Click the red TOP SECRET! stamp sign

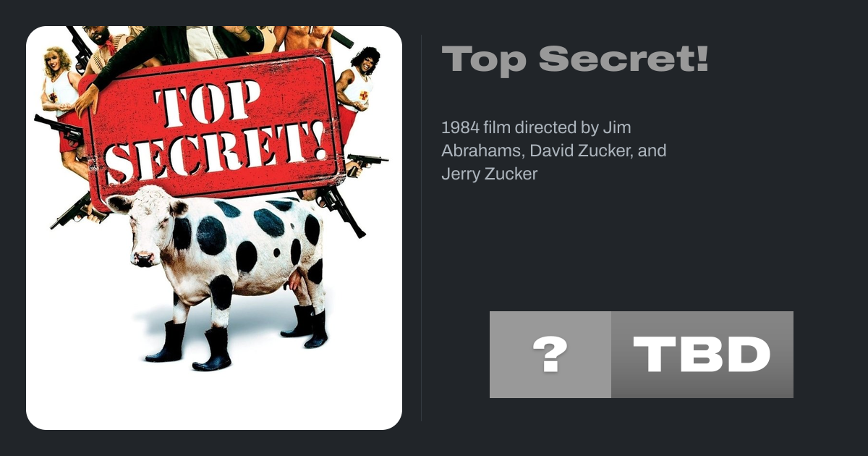(213, 130)
